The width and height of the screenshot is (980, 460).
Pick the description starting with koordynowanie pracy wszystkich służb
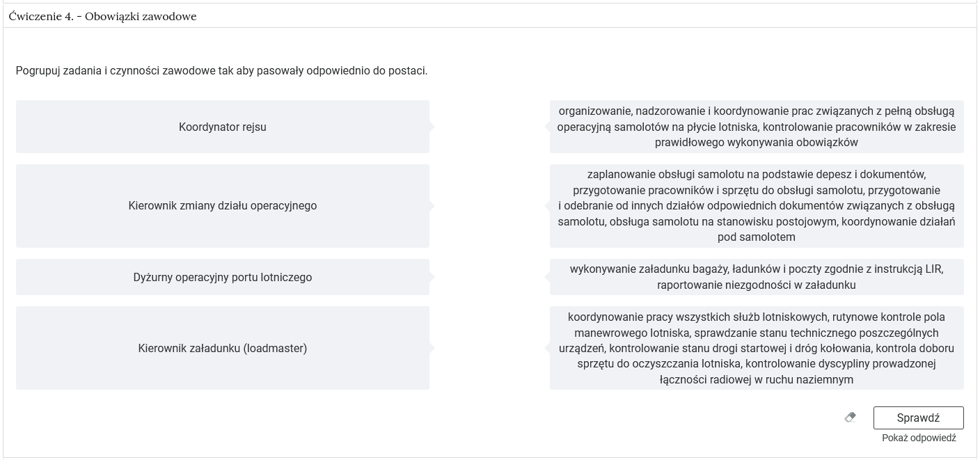(757, 348)
